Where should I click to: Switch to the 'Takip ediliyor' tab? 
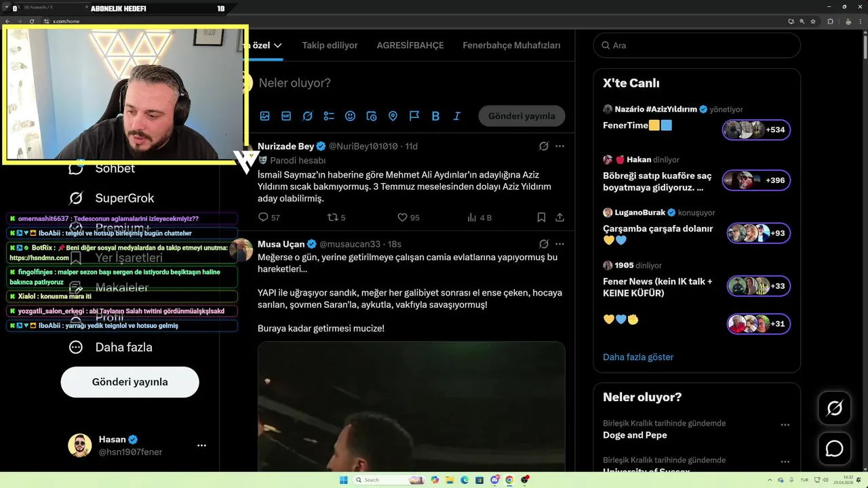[330, 45]
